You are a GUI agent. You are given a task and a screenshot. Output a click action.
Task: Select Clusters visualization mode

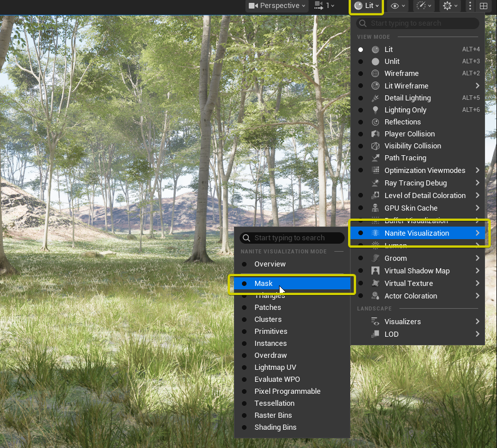pos(268,320)
